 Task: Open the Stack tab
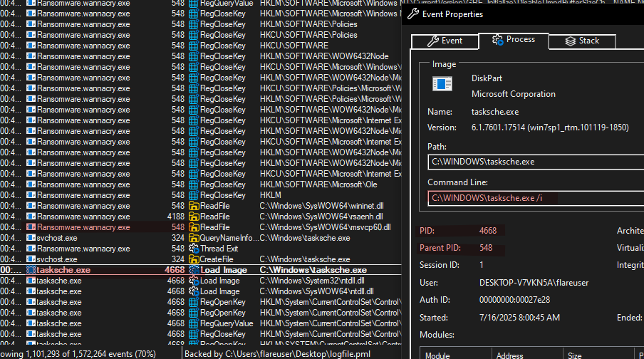582,41
